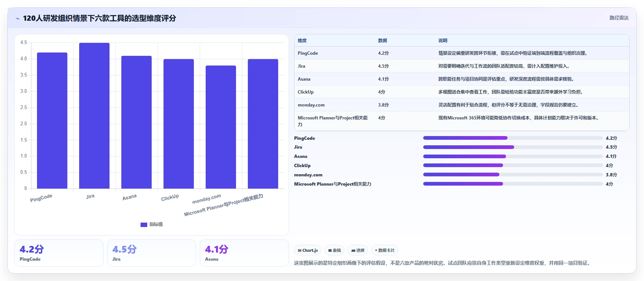This screenshot has height=281, width=644.
Task: Click the PingCode label beside its progress bar
Action: tap(304, 138)
